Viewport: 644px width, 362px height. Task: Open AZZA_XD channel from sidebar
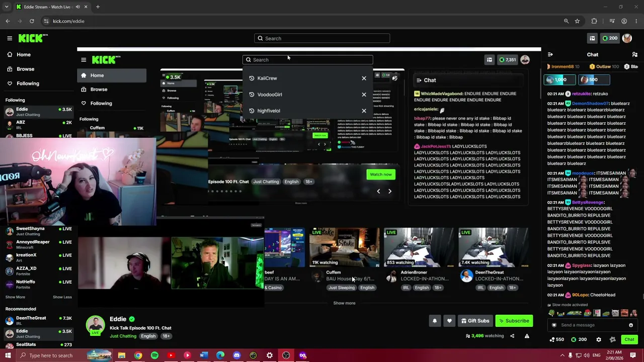[x=38, y=271]
